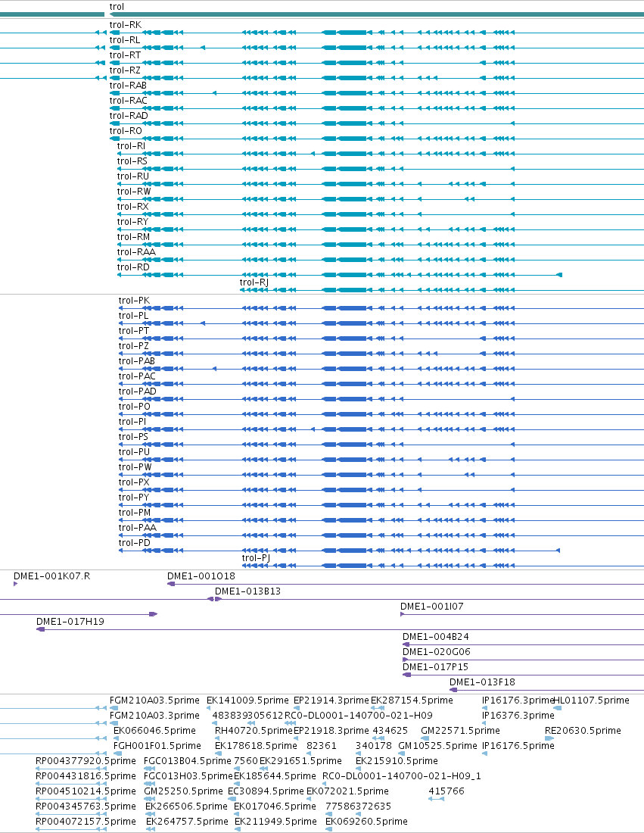Select polypeptide label trol-PI

click(132, 422)
